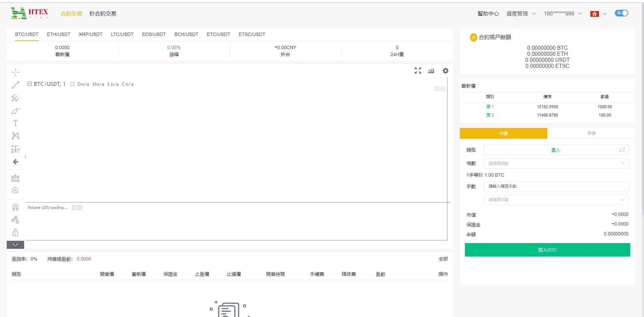Open chart settings gear icon
The height and width of the screenshot is (317, 644).
[x=445, y=71]
